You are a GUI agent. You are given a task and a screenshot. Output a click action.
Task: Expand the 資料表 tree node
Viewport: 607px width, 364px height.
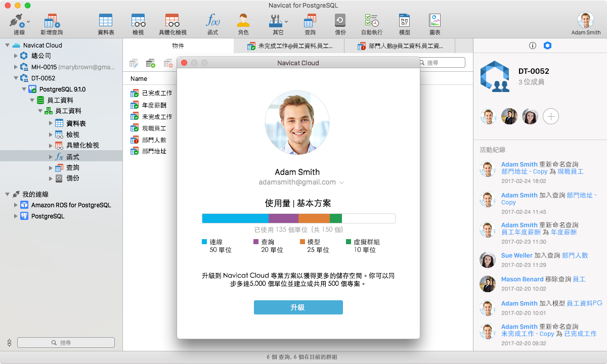51,123
